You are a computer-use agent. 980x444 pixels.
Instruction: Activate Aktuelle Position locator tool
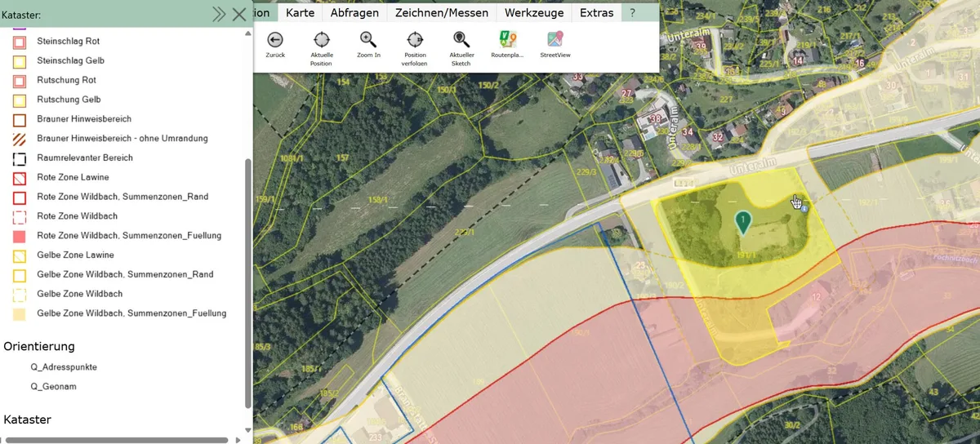click(x=322, y=39)
